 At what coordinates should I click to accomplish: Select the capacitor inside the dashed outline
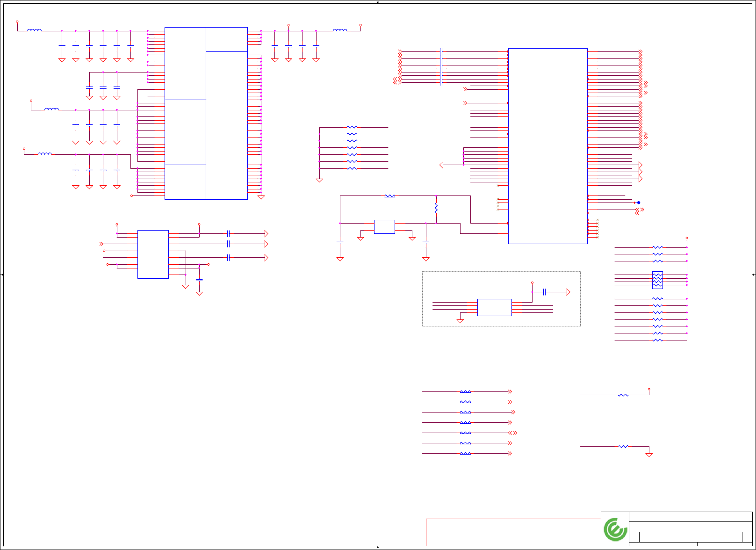(x=544, y=292)
